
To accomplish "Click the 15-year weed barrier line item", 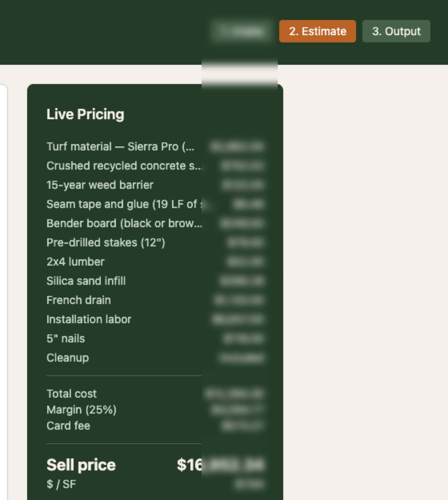I will [x=100, y=185].
